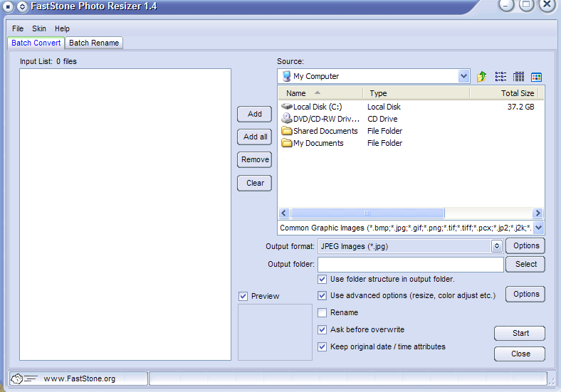Click the FastStone logo icon in status bar
The image size is (561, 392).
[x=23, y=378]
